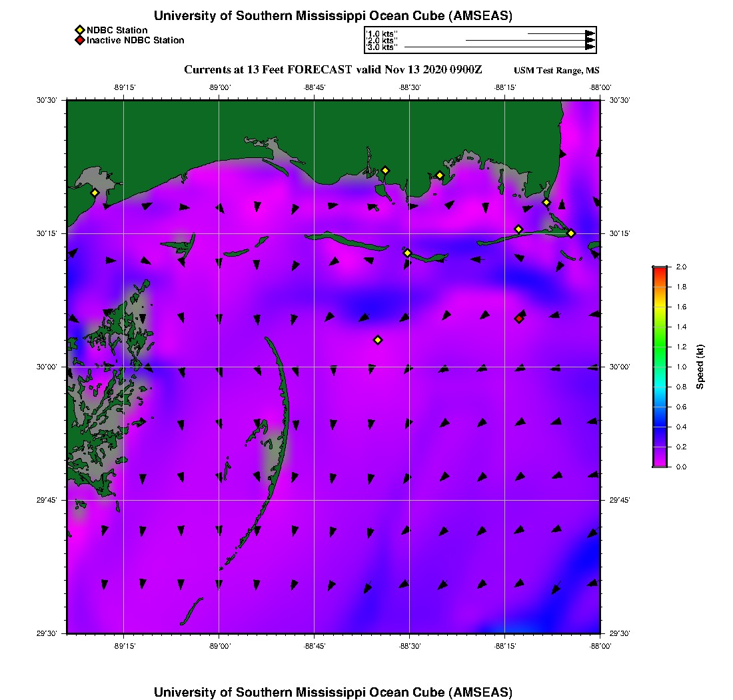Select the southernmost yellow station diamond
This screenshot has height=700, width=733.
(x=378, y=340)
